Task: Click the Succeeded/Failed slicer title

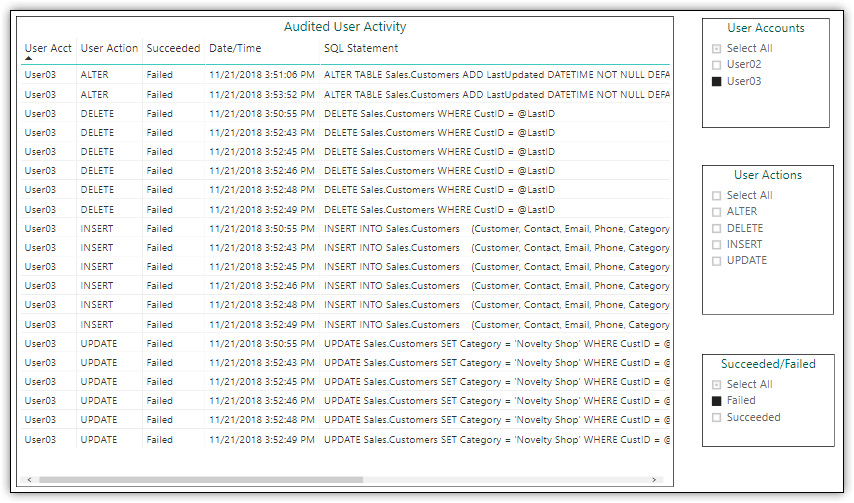Action: 768,364
